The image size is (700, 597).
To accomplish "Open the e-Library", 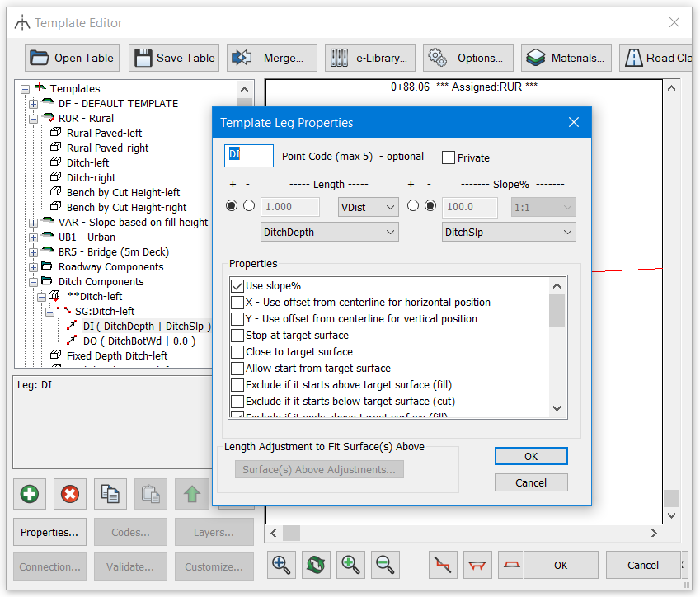I will [x=370, y=58].
